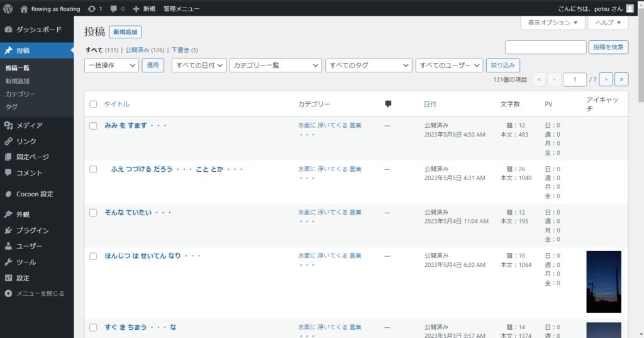Tick the select-all checkbox in table header
The height and width of the screenshot is (338, 644).
[93, 104]
